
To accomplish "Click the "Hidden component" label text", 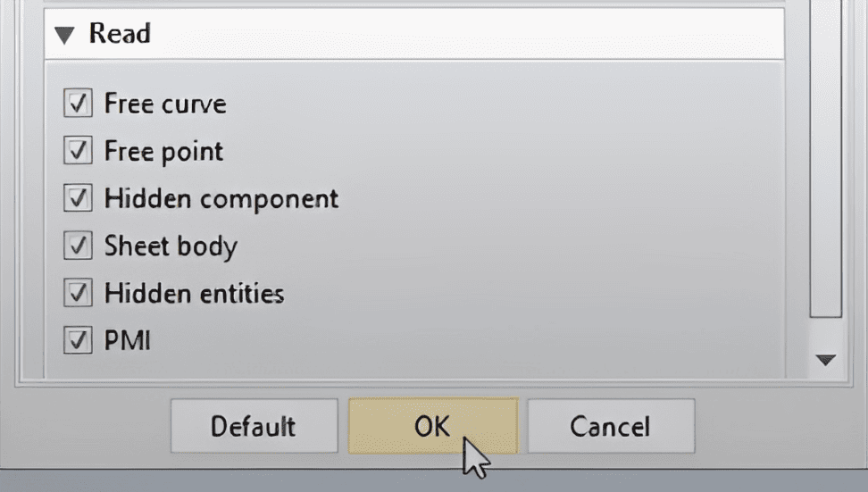I will click(x=221, y=198).
